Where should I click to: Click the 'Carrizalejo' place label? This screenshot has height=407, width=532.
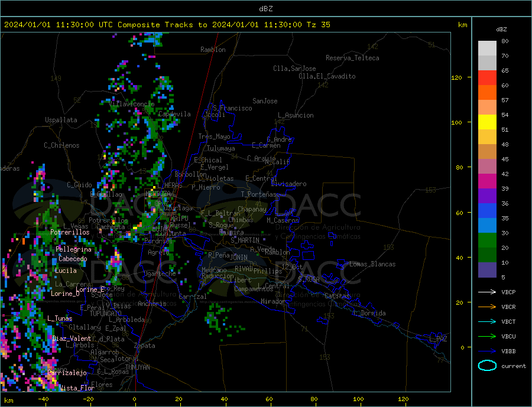pos(67,373)
